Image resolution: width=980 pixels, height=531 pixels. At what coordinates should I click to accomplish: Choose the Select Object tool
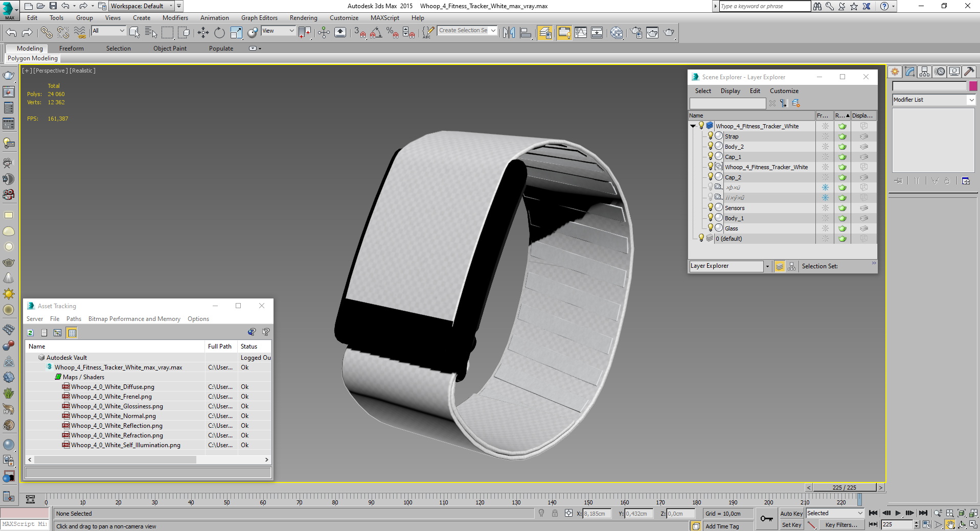(x=134, y=33)
